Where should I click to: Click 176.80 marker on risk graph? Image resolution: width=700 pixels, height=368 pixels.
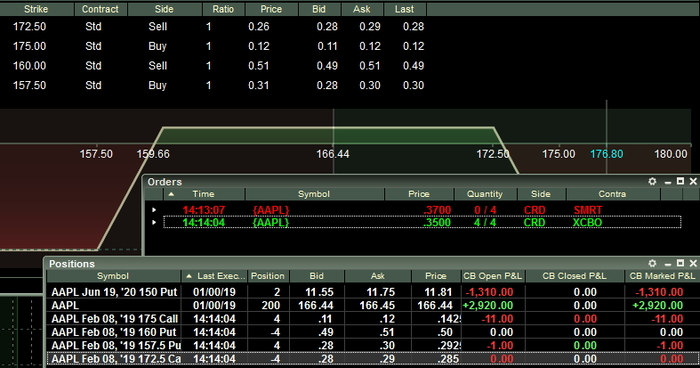(607, 154)
